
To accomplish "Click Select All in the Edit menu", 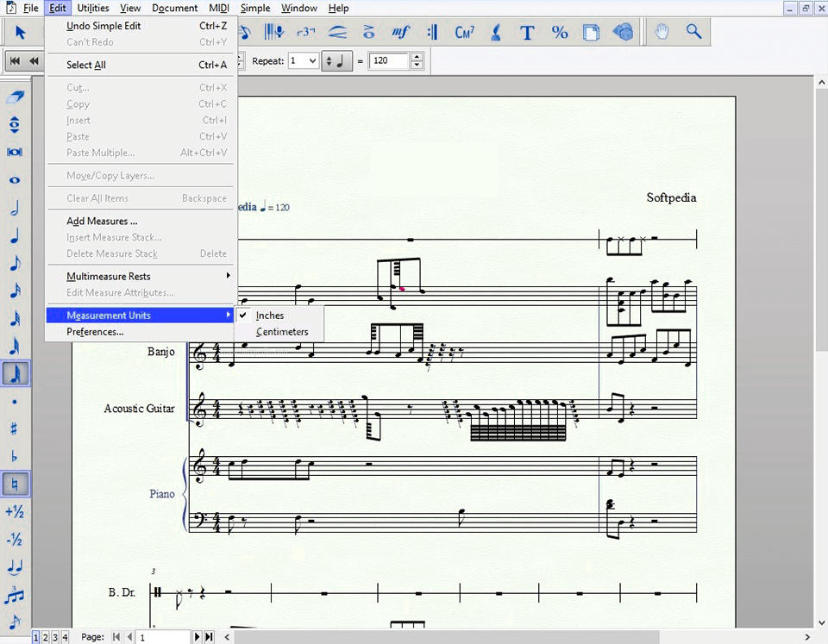I will click(x=85, y=65).
